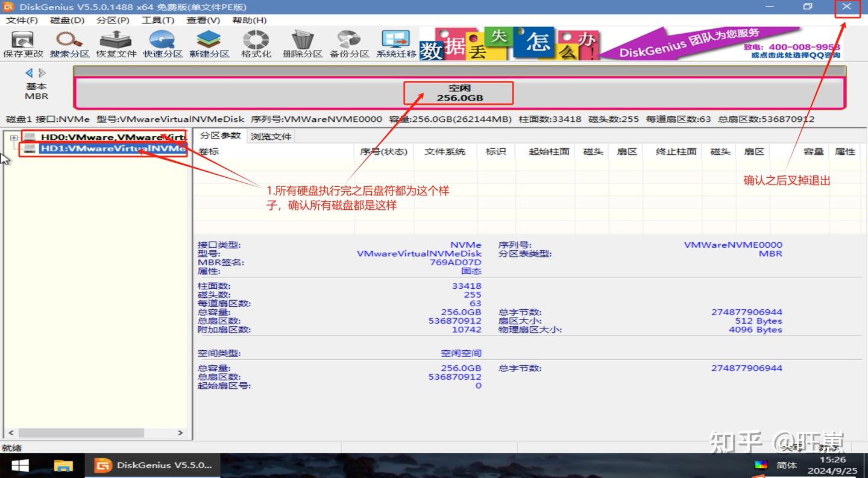
Task: Sort by the 文件系统 column header
Action: 445,152
